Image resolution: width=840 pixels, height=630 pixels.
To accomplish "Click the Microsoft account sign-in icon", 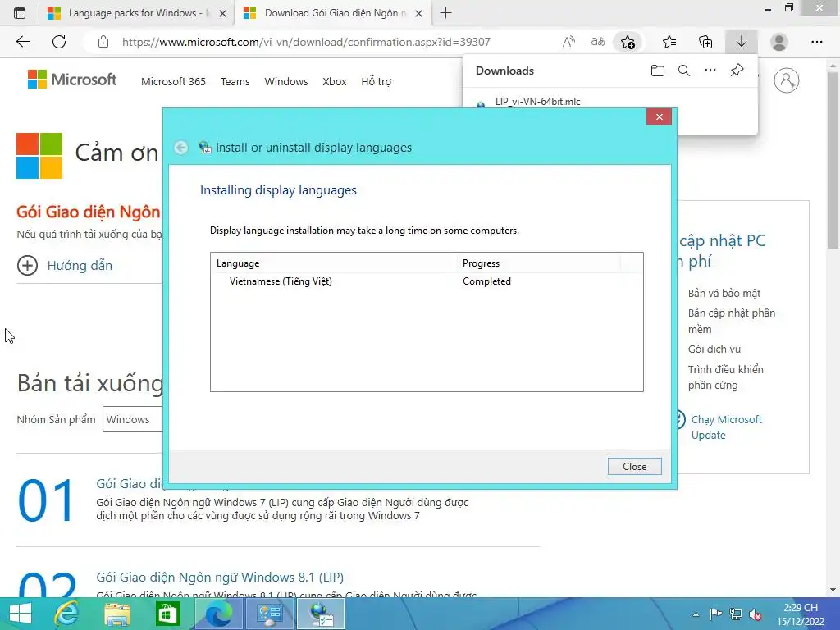I will pyautogui.click(x=786, y=80).
